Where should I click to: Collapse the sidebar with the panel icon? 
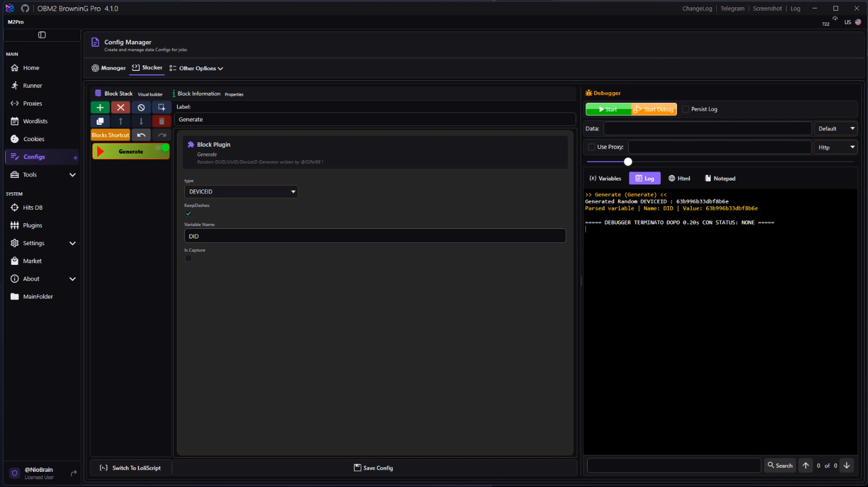point(42,35)
